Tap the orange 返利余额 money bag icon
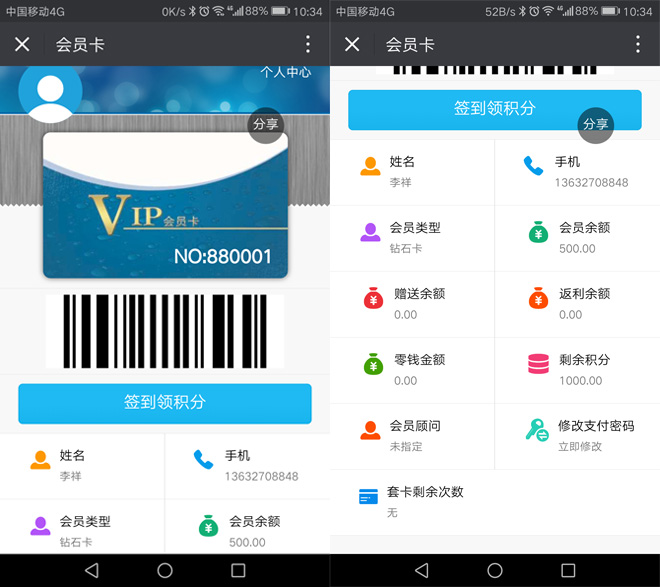Image resolution: width=660 pixels, height=587 pixels. click(538, 298)
